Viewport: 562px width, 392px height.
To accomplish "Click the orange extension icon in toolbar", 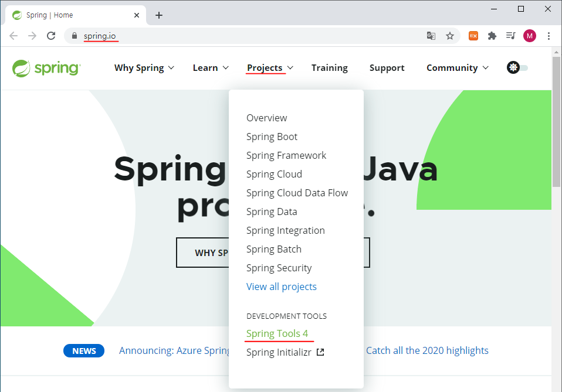I will (473, 36).
